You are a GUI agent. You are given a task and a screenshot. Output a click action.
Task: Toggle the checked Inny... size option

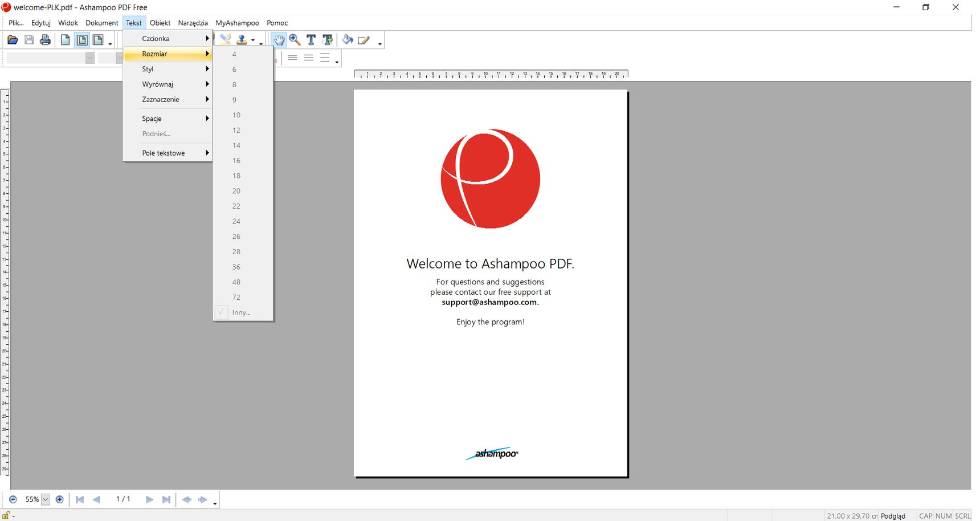243,312
